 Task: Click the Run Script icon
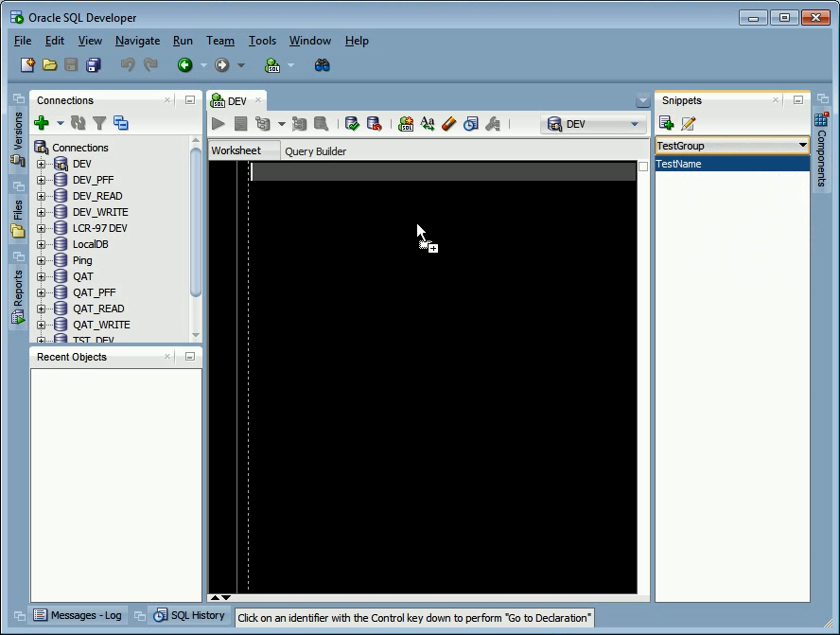tap(241, 124)
